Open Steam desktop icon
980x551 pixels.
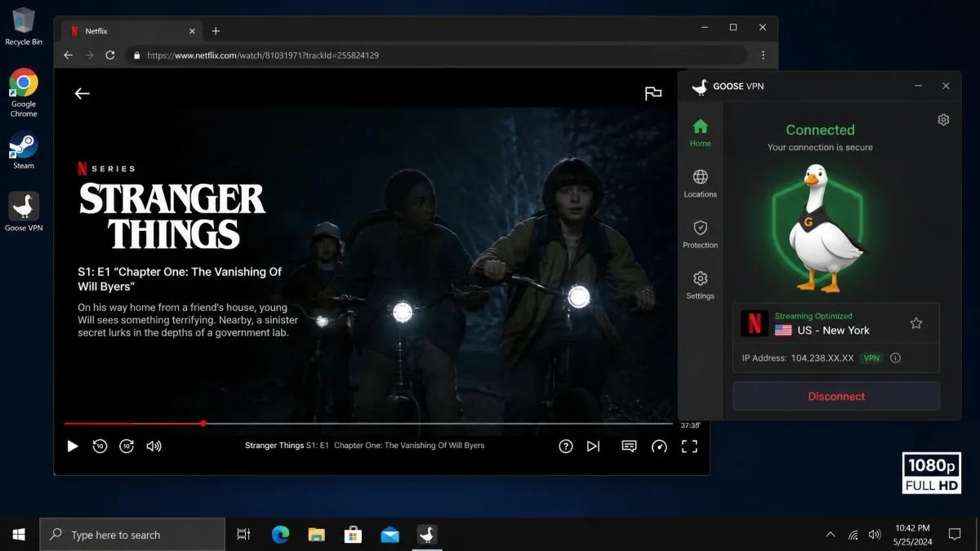click(24, 151)
